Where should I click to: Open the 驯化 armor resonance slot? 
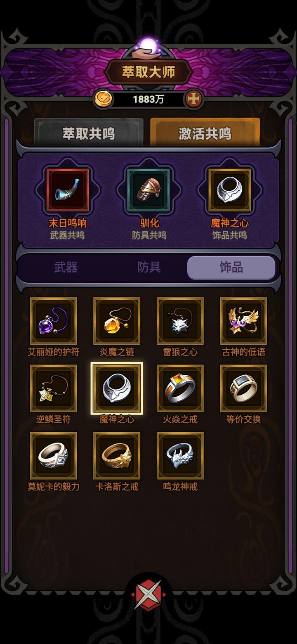click(149, 190)
